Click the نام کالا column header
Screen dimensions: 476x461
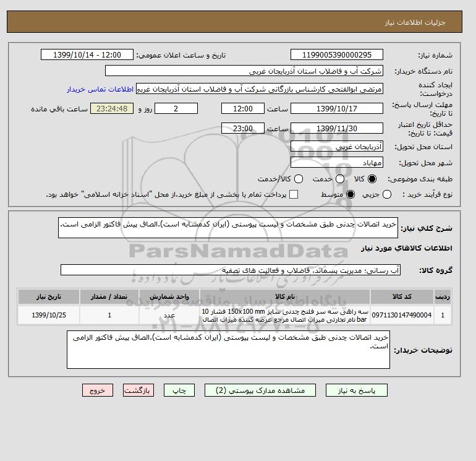coord(285,296)
